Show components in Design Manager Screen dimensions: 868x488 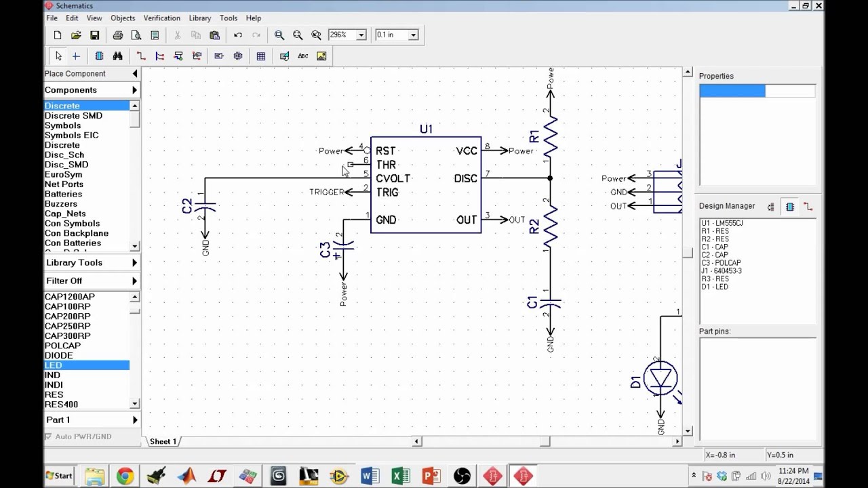tap(790, 207)
